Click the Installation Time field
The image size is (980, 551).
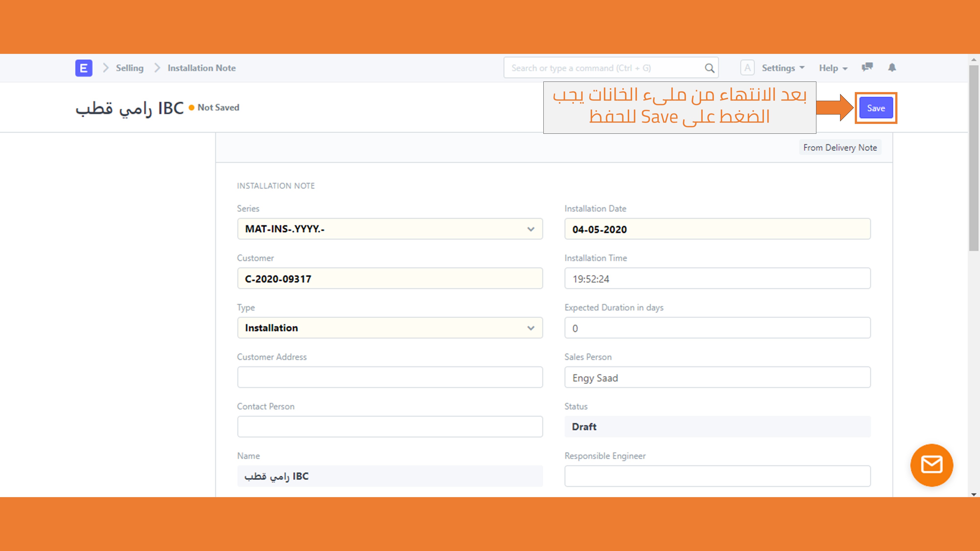tap(718, 278)
